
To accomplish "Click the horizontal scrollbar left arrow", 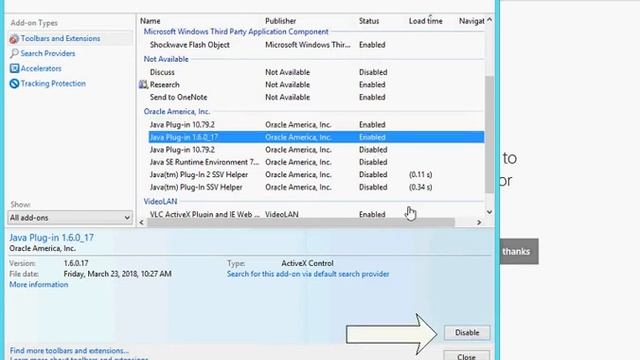I will [142, 222].
